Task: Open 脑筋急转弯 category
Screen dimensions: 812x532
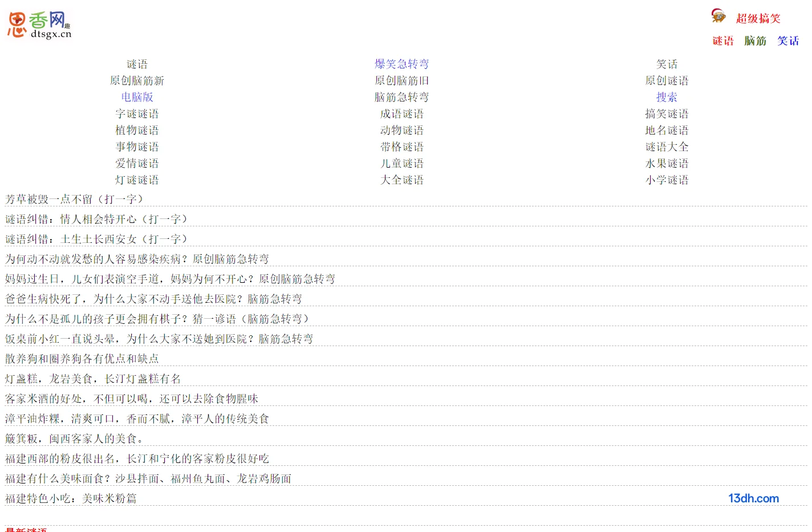Action: [401, 98]
